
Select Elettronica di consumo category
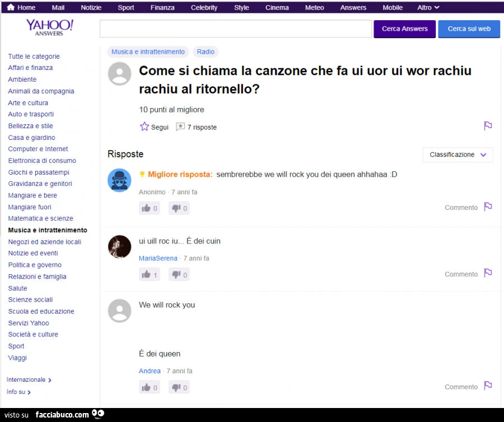pos(42,161)
